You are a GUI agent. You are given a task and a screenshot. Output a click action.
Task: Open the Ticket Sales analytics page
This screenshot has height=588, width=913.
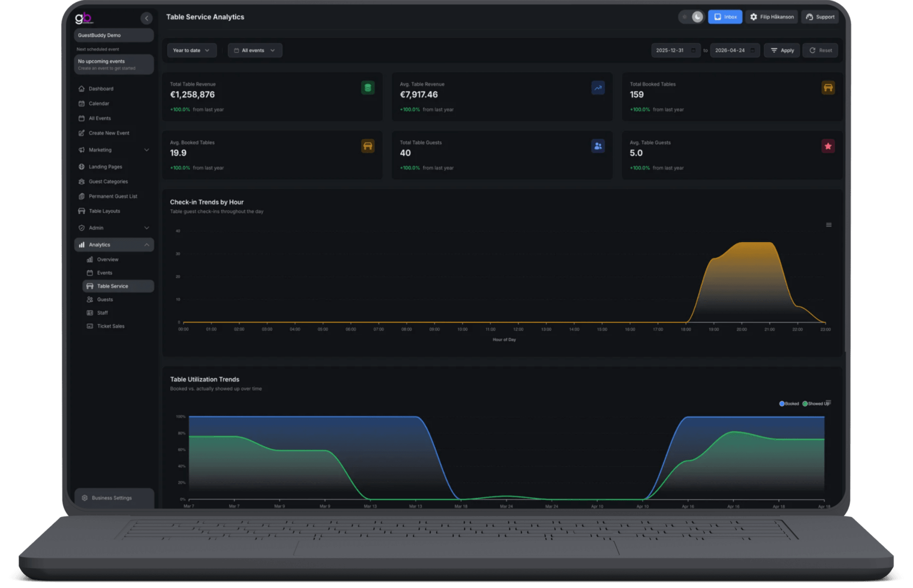[110, 326]
